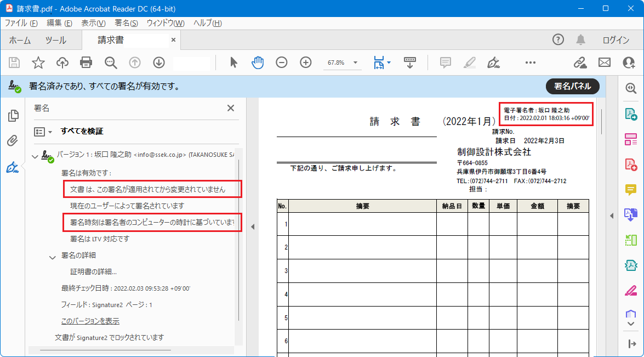Show the page thumbnails panel

coord(12,116)
